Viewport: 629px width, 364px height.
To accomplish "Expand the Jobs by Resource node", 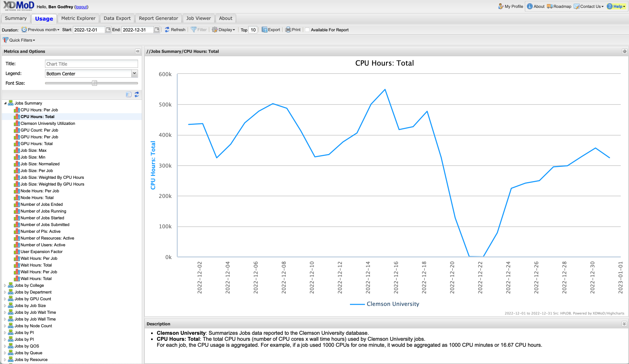I will coord(5,360).
